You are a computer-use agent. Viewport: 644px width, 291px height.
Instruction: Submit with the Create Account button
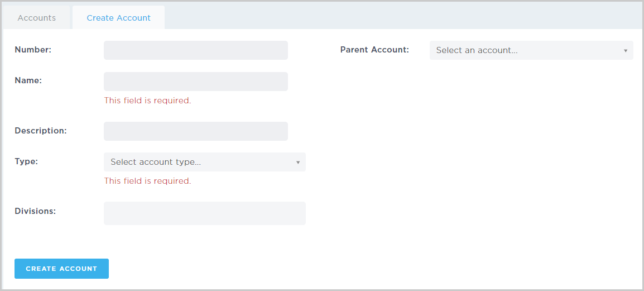point(61,269)
